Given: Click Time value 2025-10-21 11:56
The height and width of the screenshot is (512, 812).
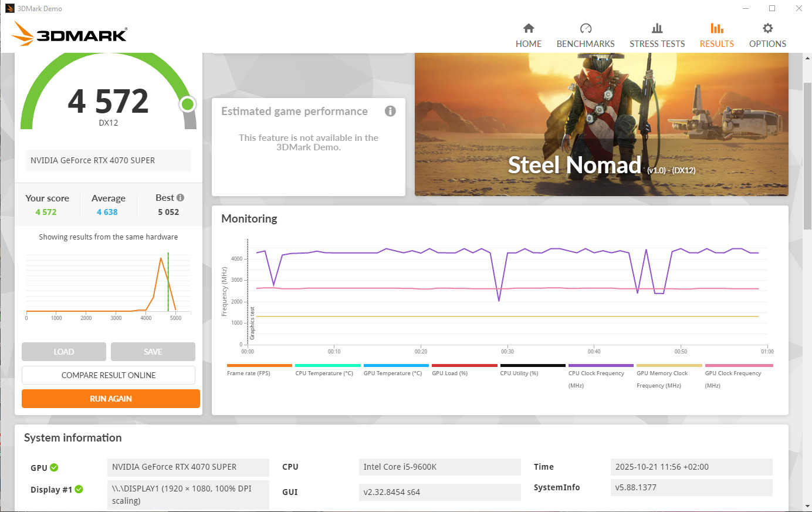Looking at the screenshot, I should 691,467.
